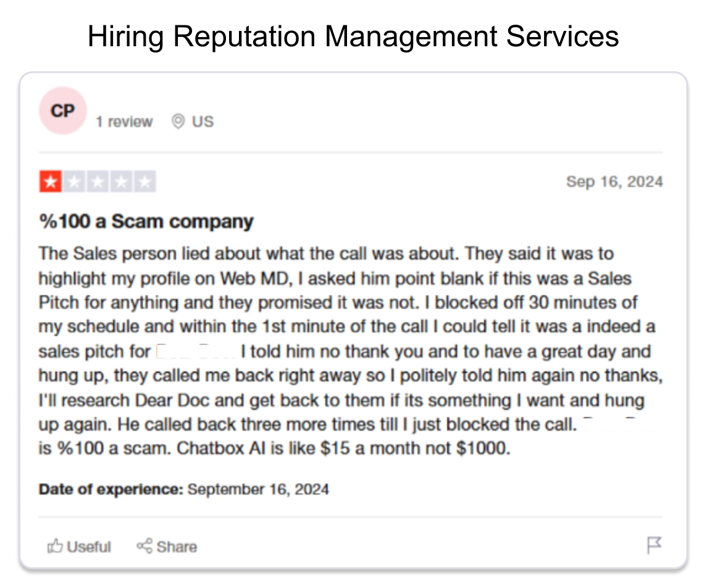The image size is (707, 588).
Task: Click the CP reviewer avatar
Action: pyautogui.click(x=62, y=111)
